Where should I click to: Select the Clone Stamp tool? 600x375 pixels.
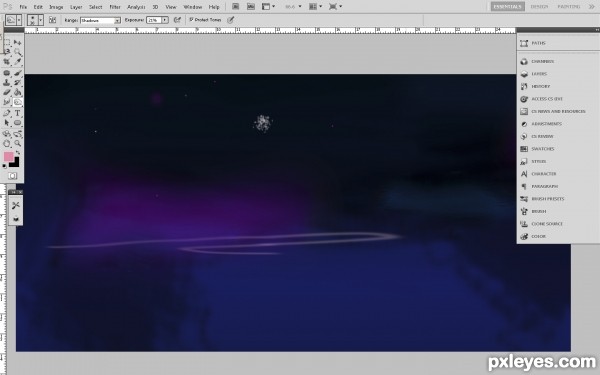7,82
